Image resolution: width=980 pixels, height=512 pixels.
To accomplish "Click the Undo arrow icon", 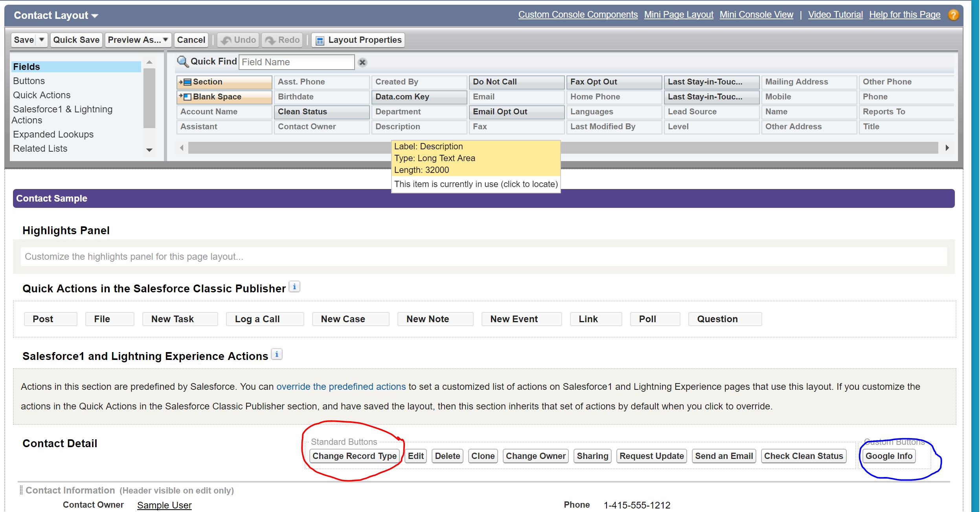I will 226,40.
